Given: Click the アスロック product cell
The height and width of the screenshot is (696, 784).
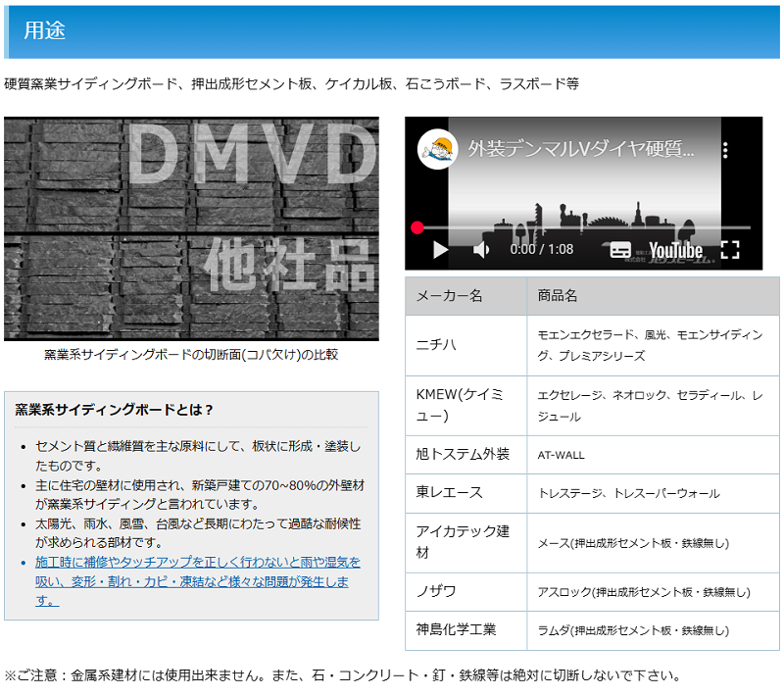Looking at the screenshot, I should 653,591.
